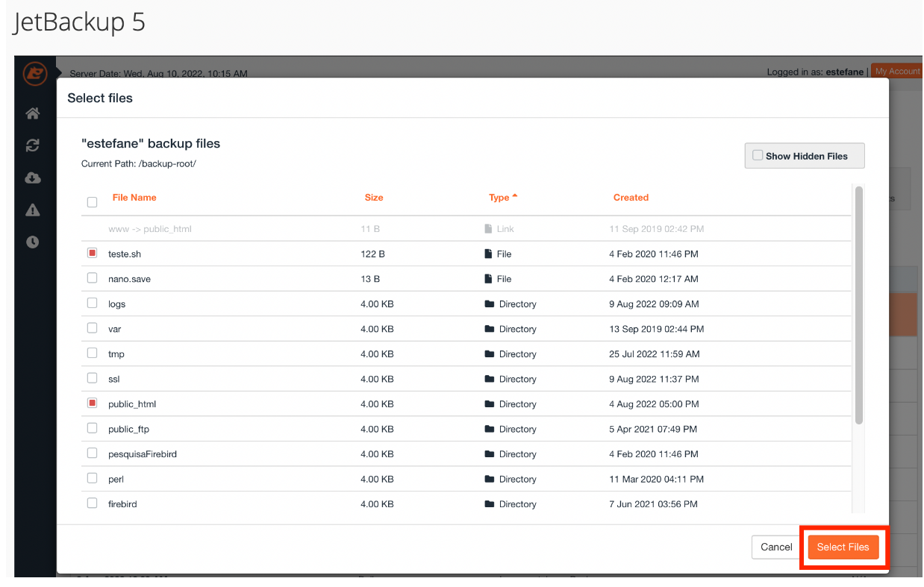
Task: Check the logs directory checkbox
Action: click(93, 303)
